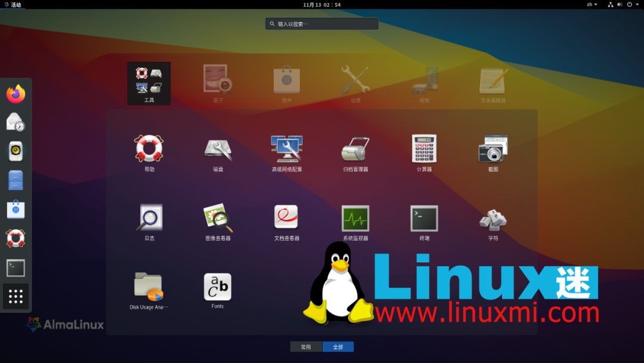Open the zh input language dropdown

point(592,5)
